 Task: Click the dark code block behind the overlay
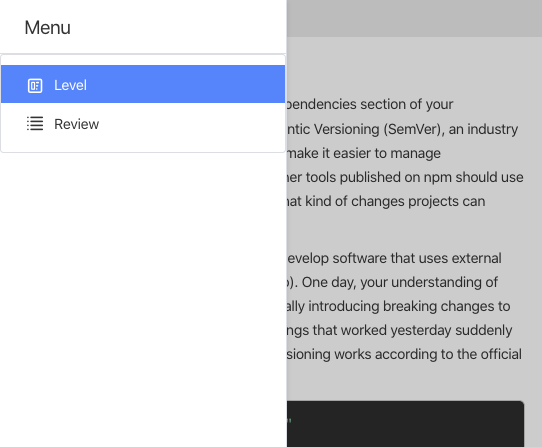click(x=405, y=424)
